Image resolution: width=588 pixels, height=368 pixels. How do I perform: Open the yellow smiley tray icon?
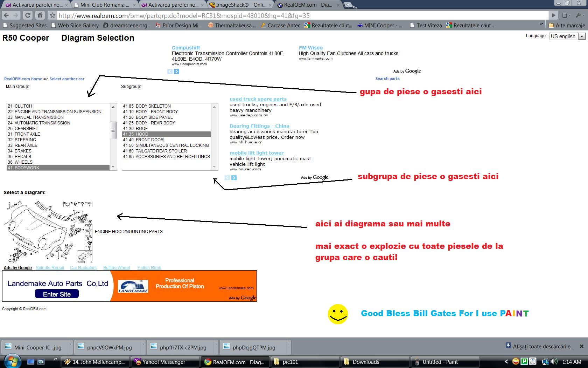point(516,362)
